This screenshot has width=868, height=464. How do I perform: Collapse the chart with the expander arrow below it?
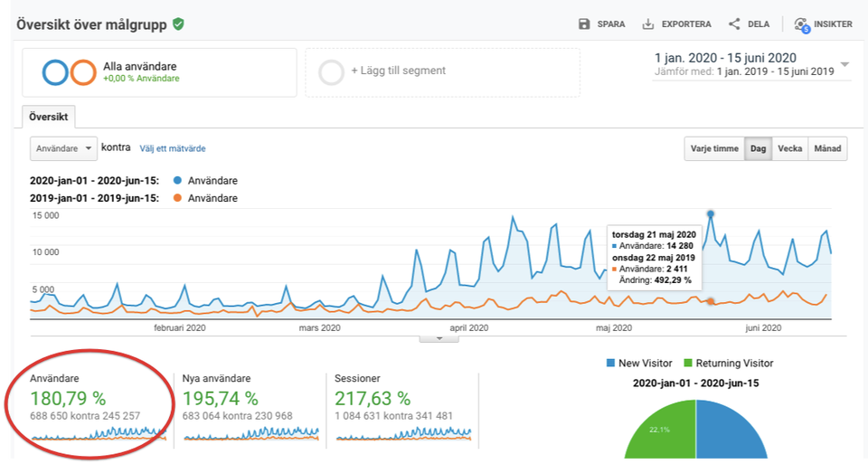439,338
